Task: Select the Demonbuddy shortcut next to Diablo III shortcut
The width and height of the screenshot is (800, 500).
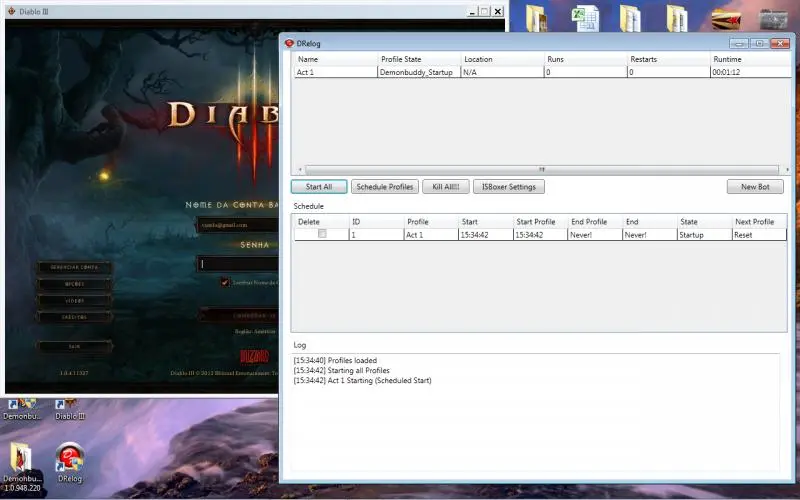Action: [21, 410]
